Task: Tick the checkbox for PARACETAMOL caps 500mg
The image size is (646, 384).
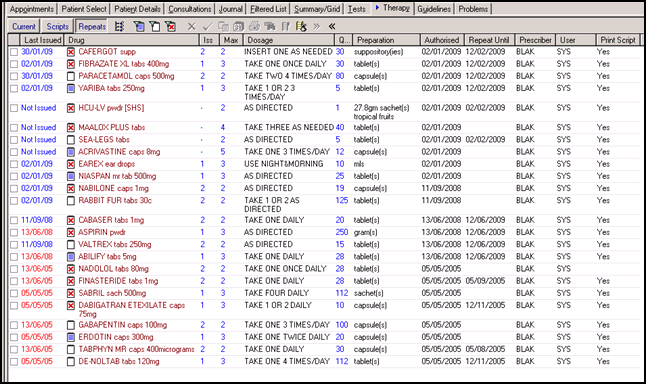Action: [14, 77]
